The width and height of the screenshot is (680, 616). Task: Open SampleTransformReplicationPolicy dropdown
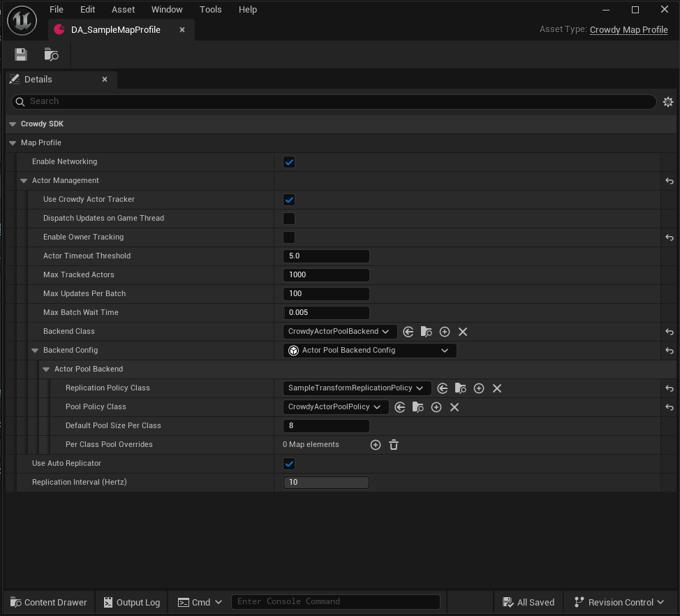pos(357,388)
